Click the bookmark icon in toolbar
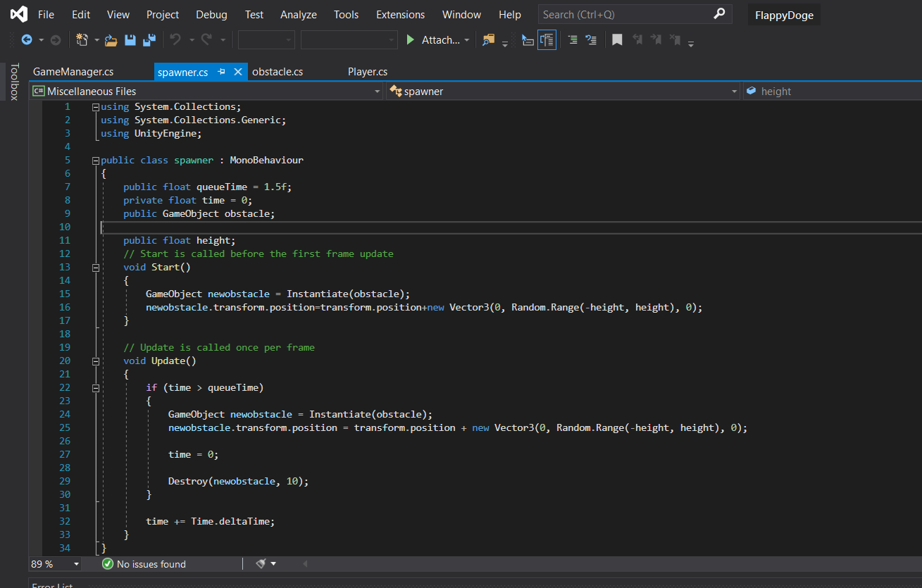Image resolution: width=922 pixels, height=588 pixels. (x=617, y=40)
